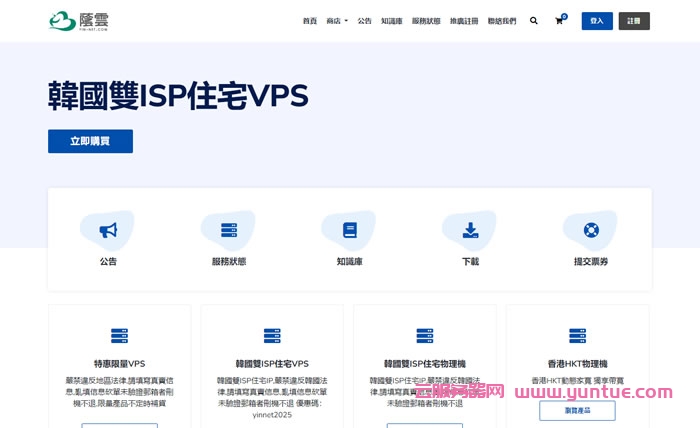
Task: Select 服務狀態 in the top navigation
Action: click(x=426, y=21)
